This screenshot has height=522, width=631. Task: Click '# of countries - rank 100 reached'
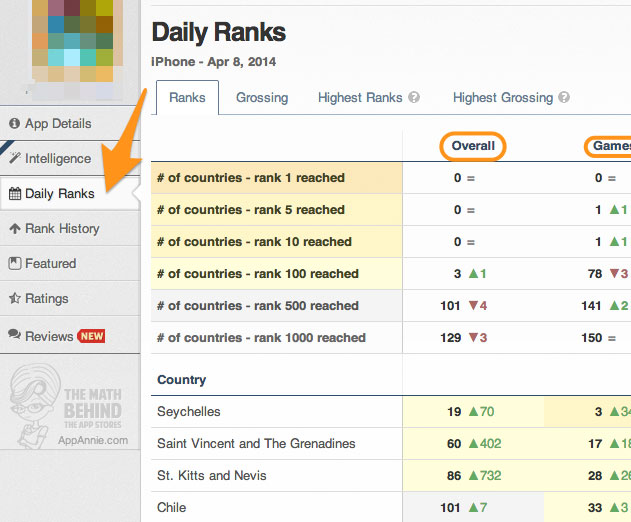click(x=258, y=274)
